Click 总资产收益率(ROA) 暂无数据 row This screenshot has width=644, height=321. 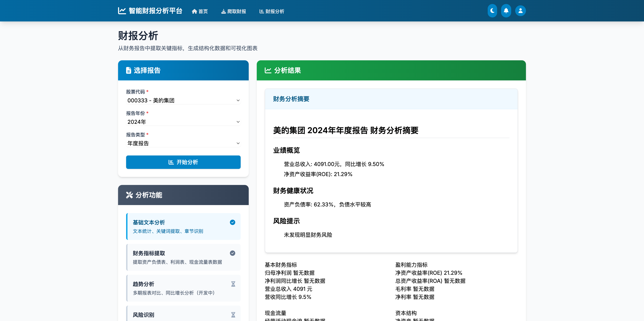[430, 281]
